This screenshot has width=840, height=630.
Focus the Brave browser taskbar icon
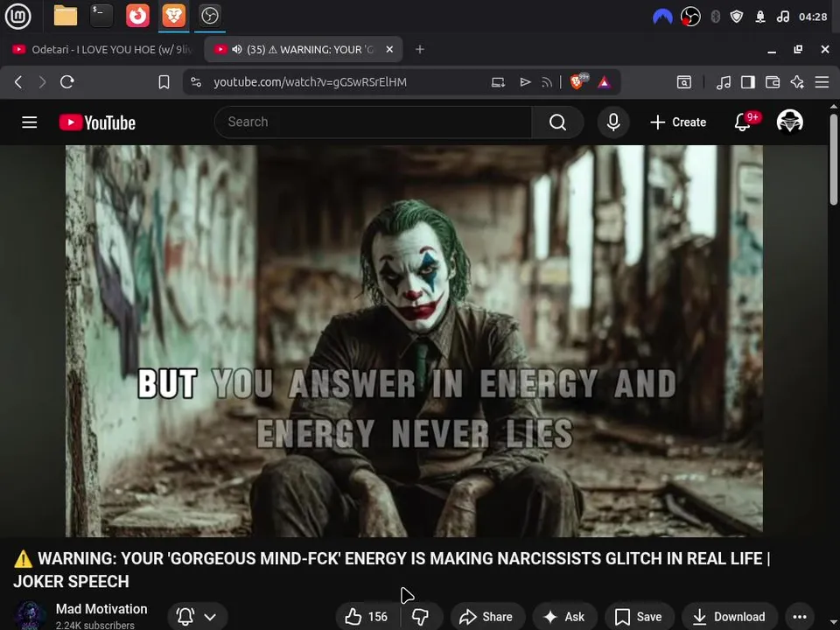[173, 16]
